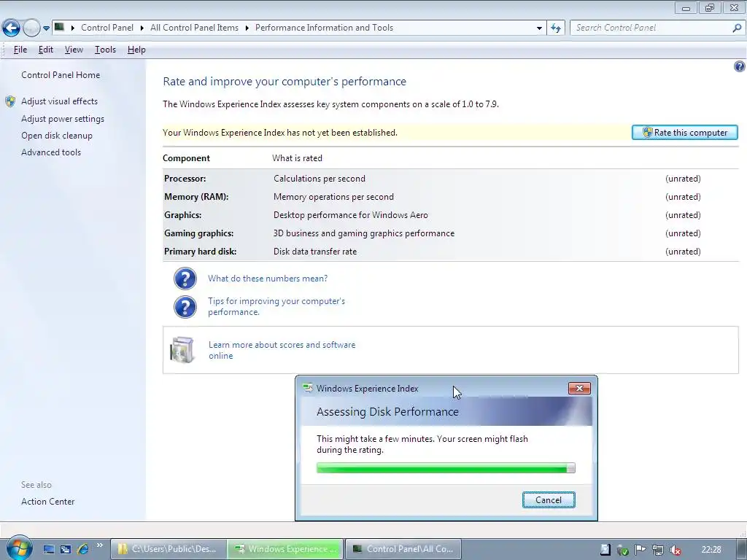This screenshot has height=560, width=747.
Task: Close the Windows Experience Index dialog
Action: 579,388
